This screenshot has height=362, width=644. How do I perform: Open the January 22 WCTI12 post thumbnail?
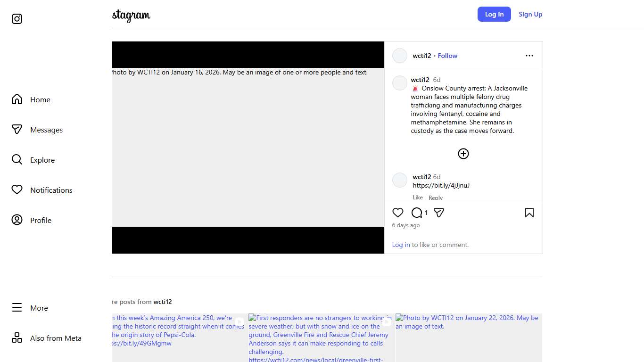469,337
